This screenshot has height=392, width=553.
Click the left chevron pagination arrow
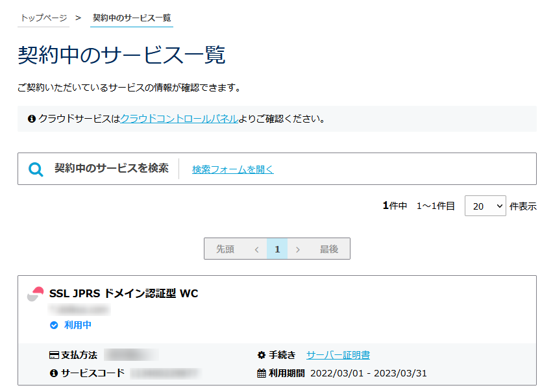click(257, 249)
